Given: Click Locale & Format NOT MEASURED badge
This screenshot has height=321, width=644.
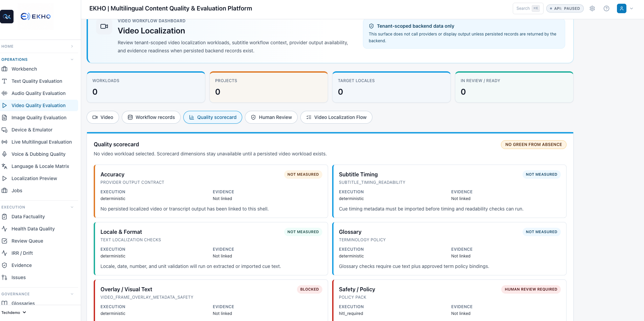Looking at the screenshot, I should point(303,232).
